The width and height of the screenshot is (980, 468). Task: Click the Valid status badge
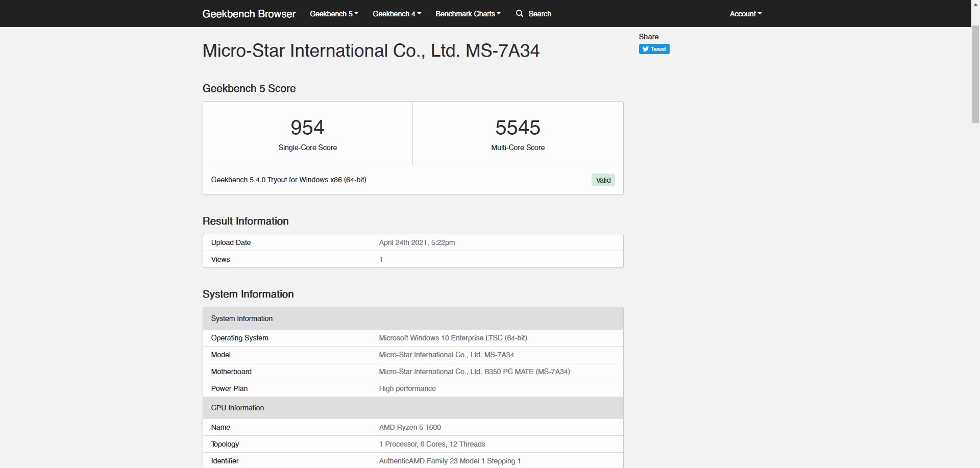tap(603, 180)
